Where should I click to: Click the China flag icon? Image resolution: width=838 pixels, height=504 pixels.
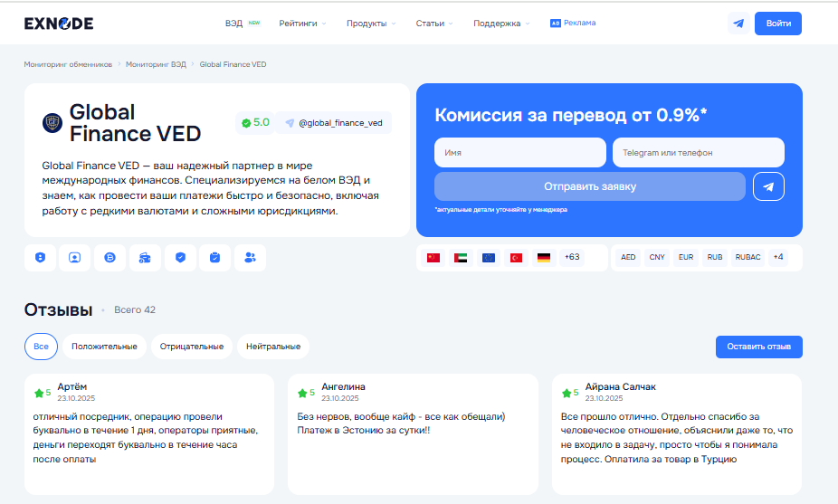point(433,258)
